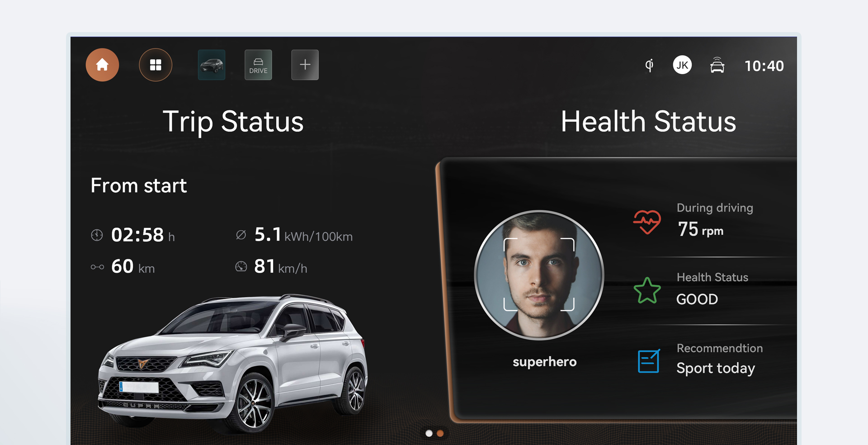Viewport: 868px width, 445px height.
Task: Tap the 10:40 clock display
Action: [764, 66]
